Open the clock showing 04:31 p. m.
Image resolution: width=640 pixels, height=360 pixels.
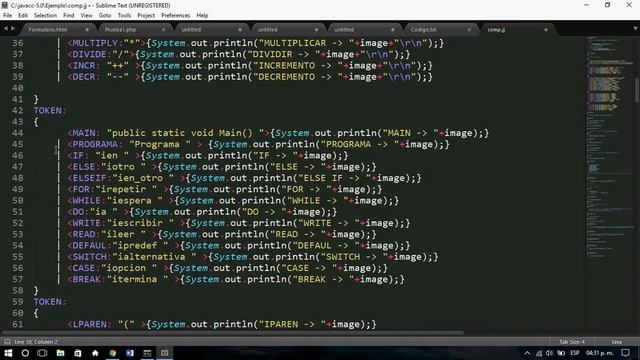[x=600, y=353]
